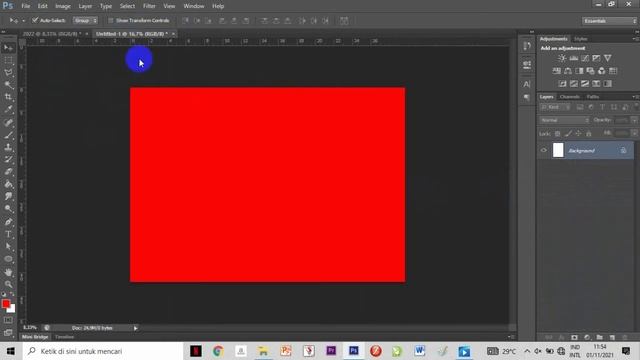Select the Brush tool
Viewport: 640px width, 360px height.
(x=8, y=135)
